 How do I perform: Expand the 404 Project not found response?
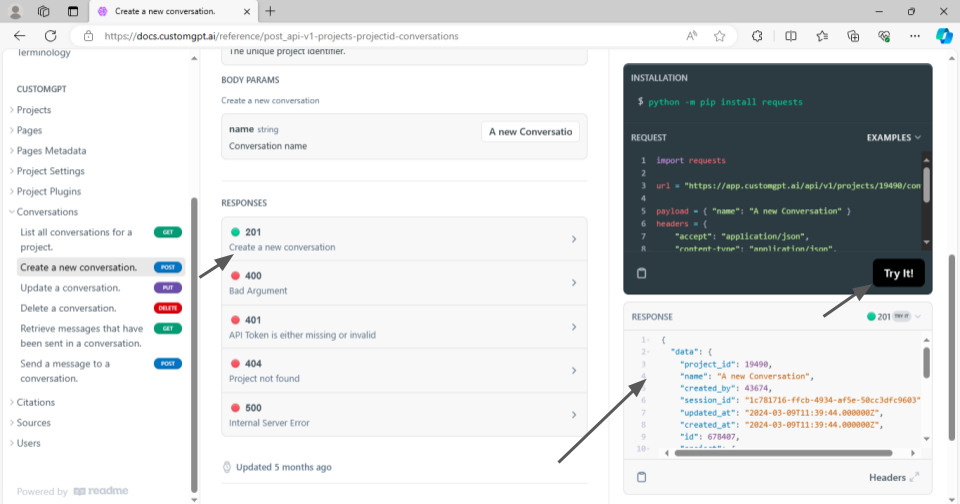[404, 370]
